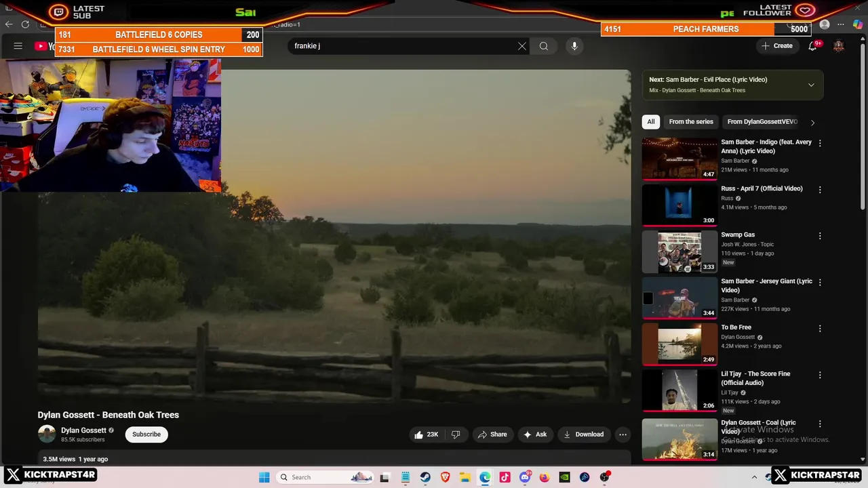The image size is (868, 488).
Task: Click the Create button
Action: (776, 46)
